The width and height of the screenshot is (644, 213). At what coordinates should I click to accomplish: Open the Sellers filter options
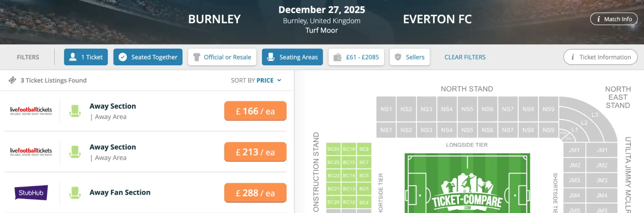coord(409,57)
